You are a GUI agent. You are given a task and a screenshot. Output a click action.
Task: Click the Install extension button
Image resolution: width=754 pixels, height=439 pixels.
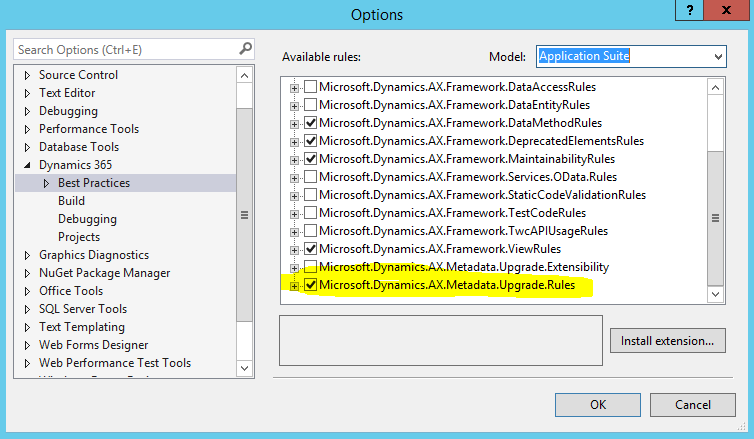(667, 341)
